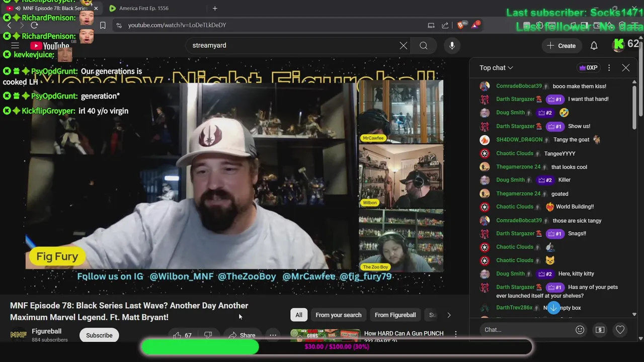Subscribe to Figureball channel

pyautogui.click(x=99, y=335)
